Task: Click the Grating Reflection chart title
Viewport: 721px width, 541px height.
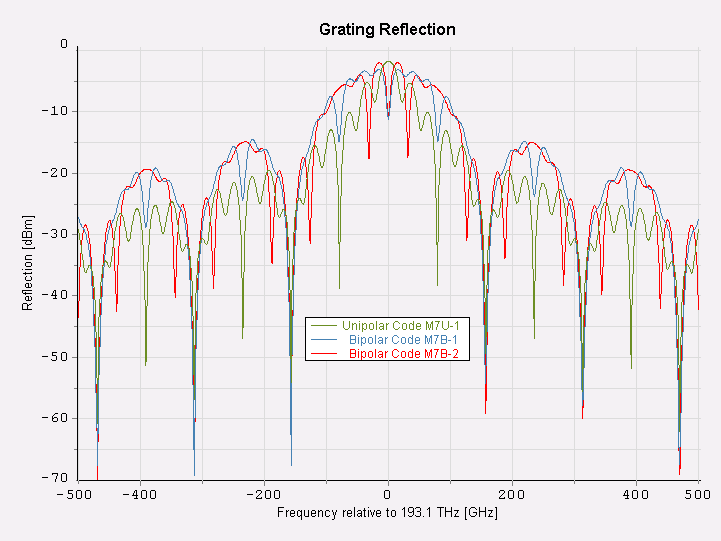Action: [x=387, y=29]
